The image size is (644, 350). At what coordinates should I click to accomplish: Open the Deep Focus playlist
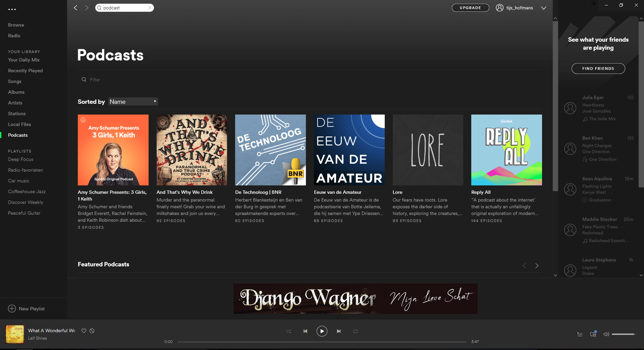20,159
